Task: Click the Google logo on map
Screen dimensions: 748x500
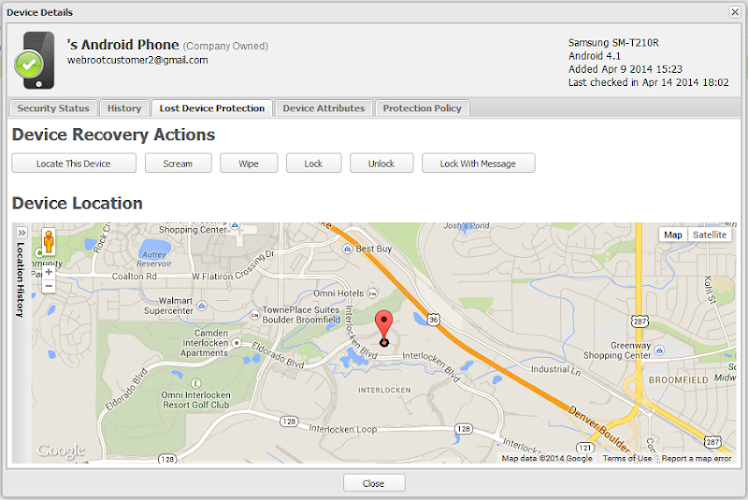Action: click(61, 450)
